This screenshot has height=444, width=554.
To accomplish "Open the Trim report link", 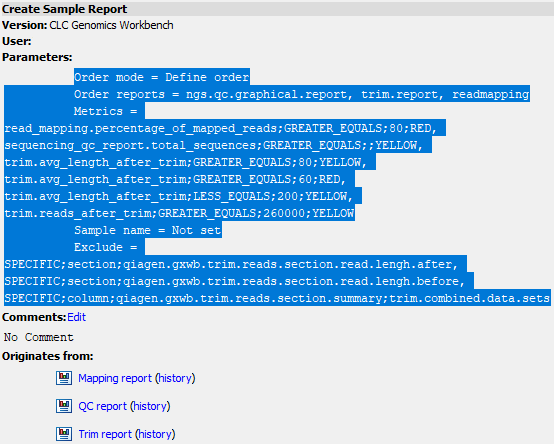I will pyautogui.click(x=105, y=434).
